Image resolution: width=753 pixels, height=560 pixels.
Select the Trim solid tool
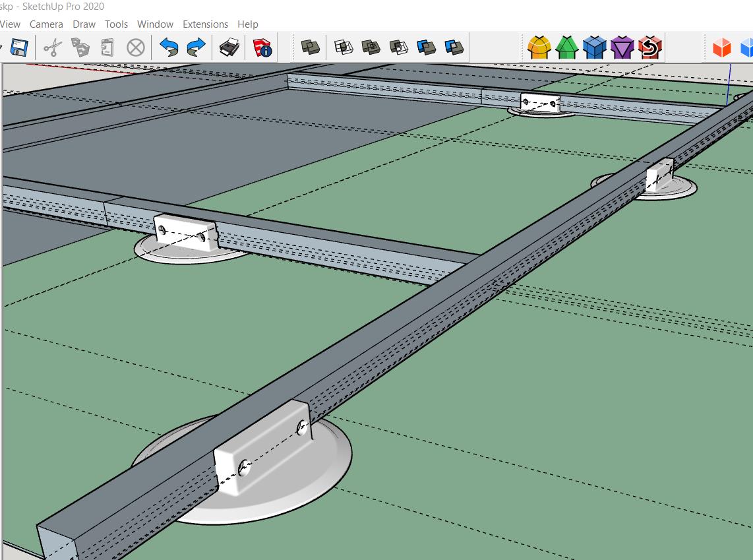426,47
